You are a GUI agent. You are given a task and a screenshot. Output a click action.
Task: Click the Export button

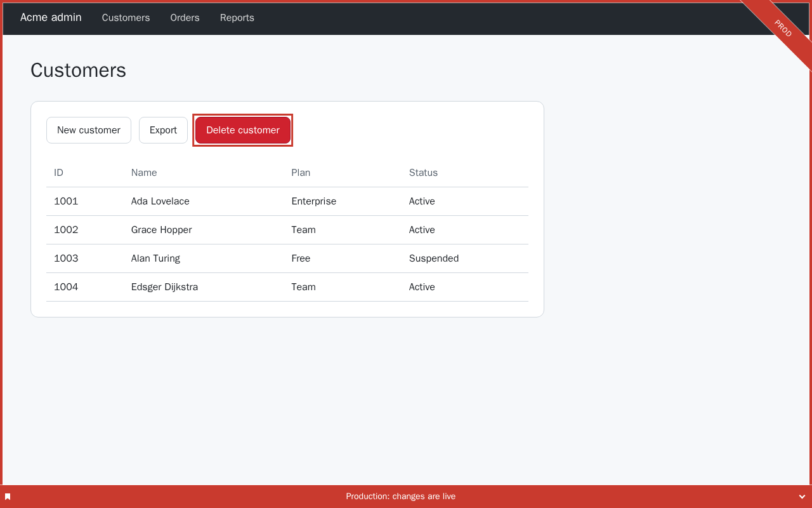point(163,130)
